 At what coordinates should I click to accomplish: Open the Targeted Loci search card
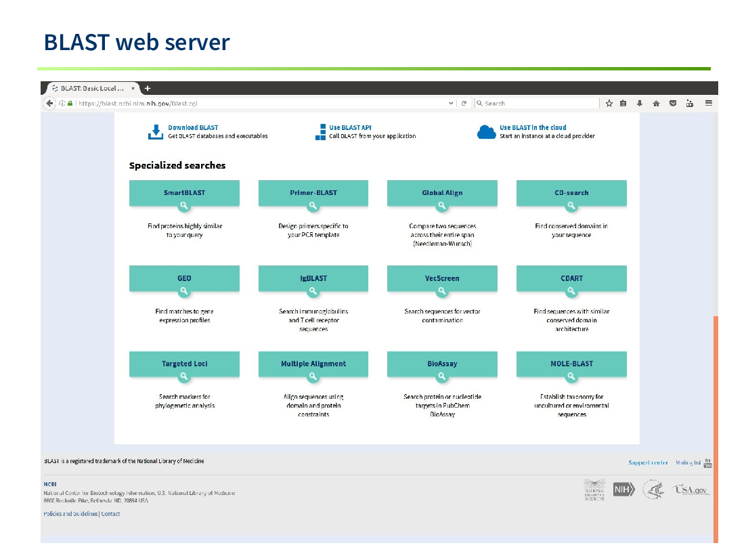(184, 364)
